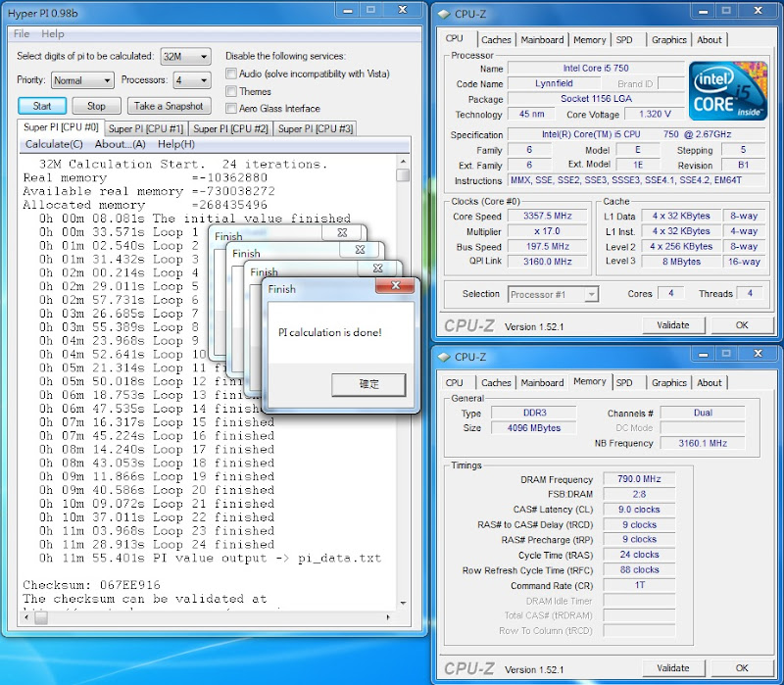784x685 pixels.
Task: Toggle the Aero Glass Interface checkbox
Action: click(231, 108)
